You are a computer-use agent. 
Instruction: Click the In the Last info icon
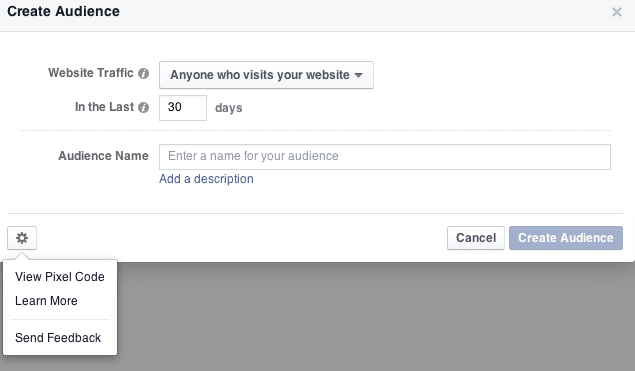tap(143, 107)
